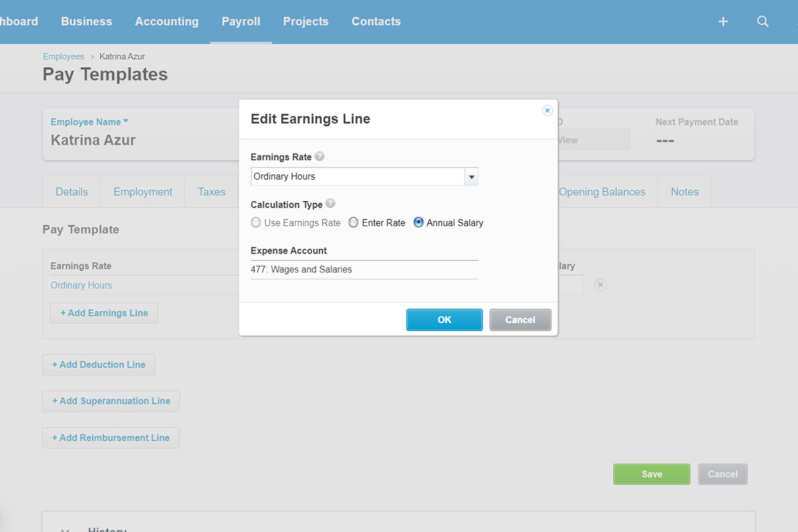
Task: Click the help icon beside Earnings Rate
Action: (319, 156)
